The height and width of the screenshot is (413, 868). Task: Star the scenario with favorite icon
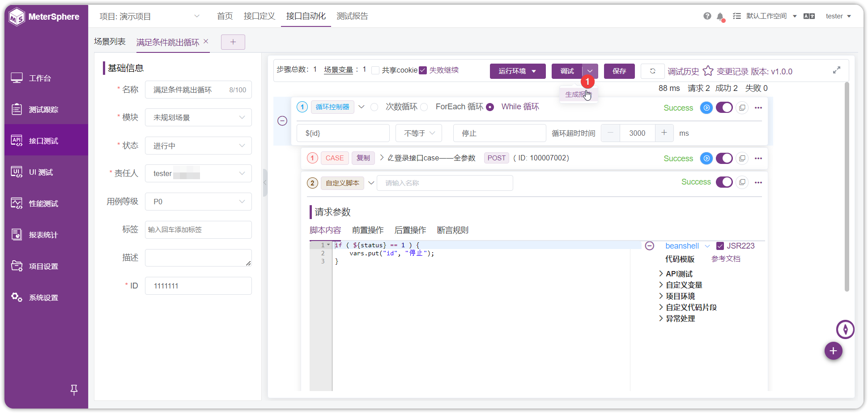coord(708,71)
